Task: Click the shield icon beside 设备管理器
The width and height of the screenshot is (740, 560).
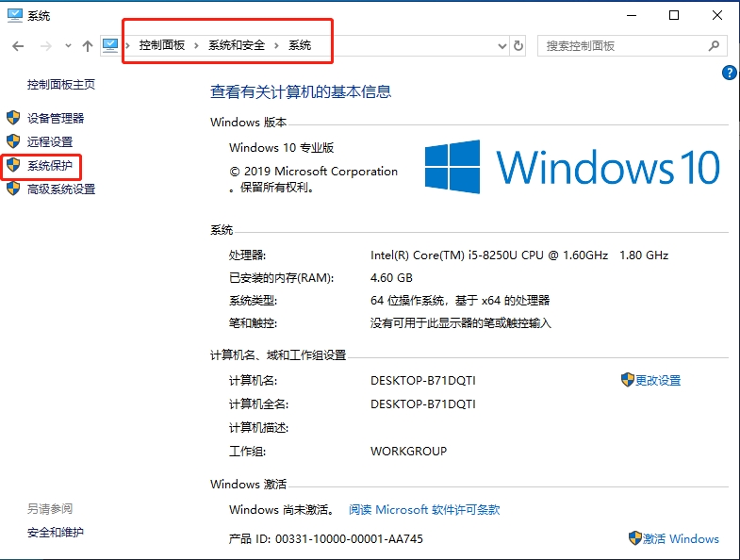Action: click(13, 118)
